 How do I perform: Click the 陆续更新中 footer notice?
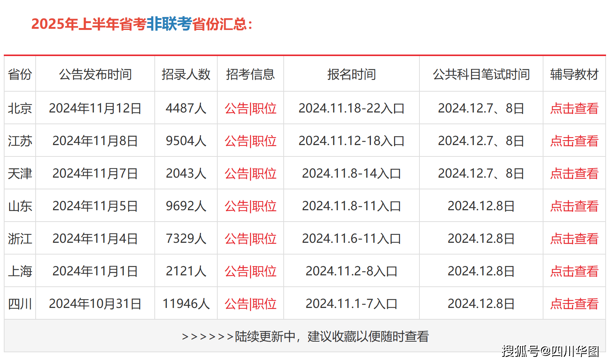[x=305, y=336]
